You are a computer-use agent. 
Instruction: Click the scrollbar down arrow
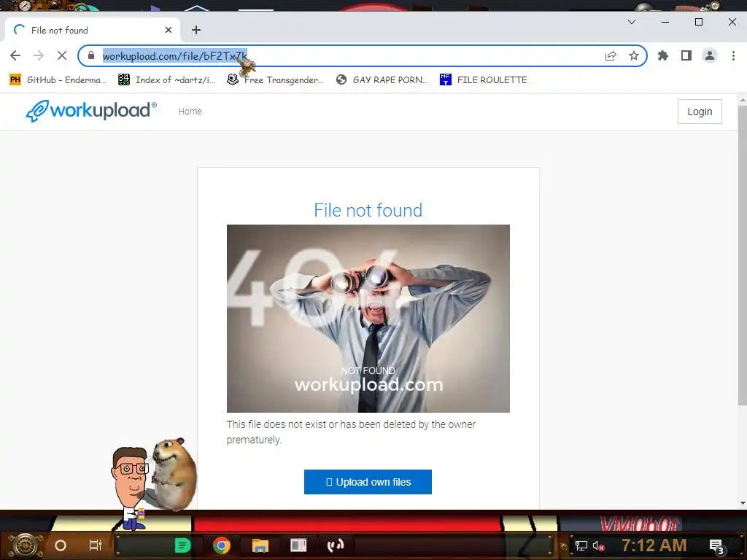pyautogui.click(x=742, y=503)
